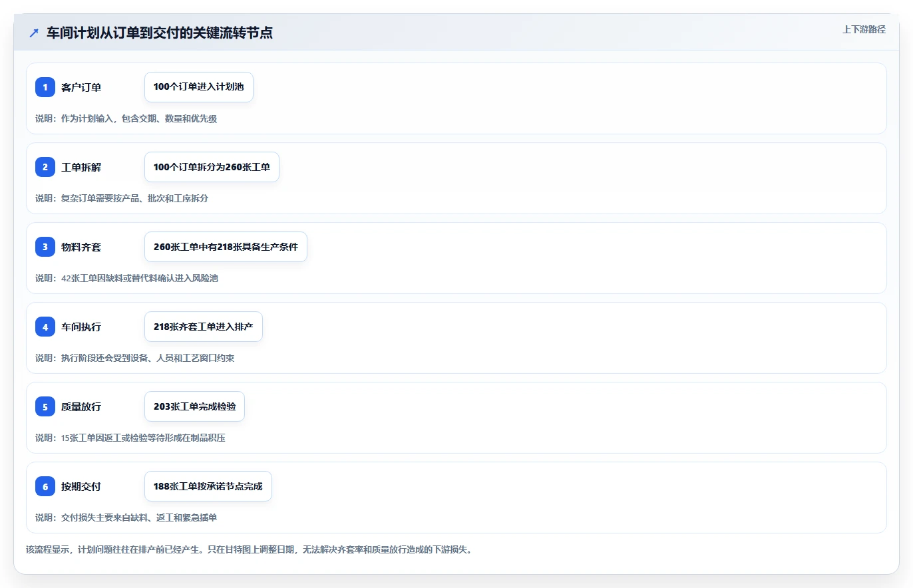
Task: Click the number 6 step badge
Action: (x=45, y=486)
